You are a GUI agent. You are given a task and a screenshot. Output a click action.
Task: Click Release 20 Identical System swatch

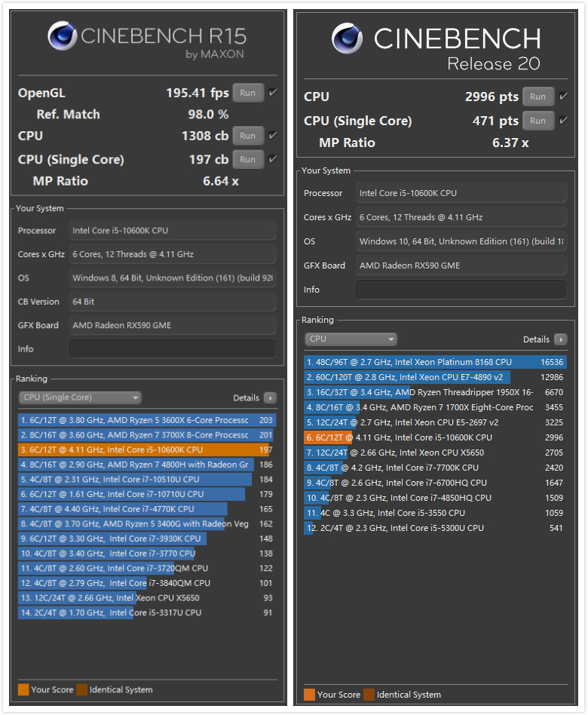(x=369, y=695)
